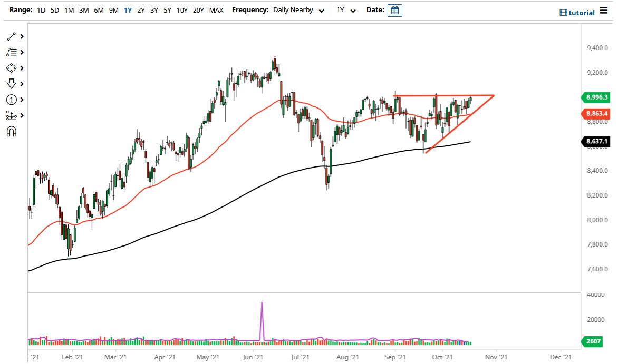Viewport: 618px width, 364px height.
Task: Set range to 10Y
Action: [182, 10]
